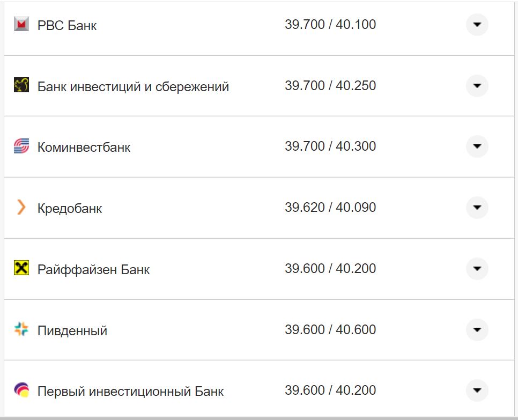Open the Райффайзен Банк dropdown arrow
This screenshot has height=420, width=518.
click(x=477, y=269)
